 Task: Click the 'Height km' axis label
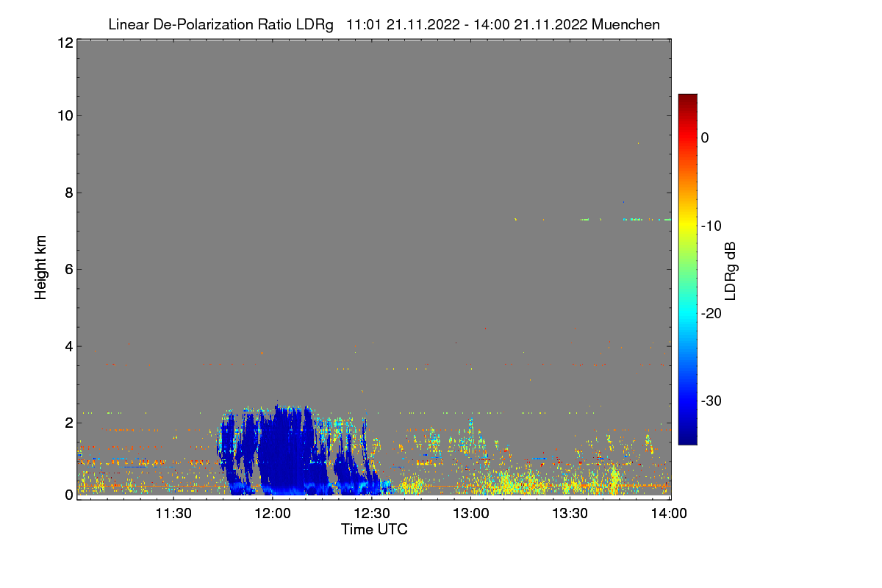click(42, 267)
